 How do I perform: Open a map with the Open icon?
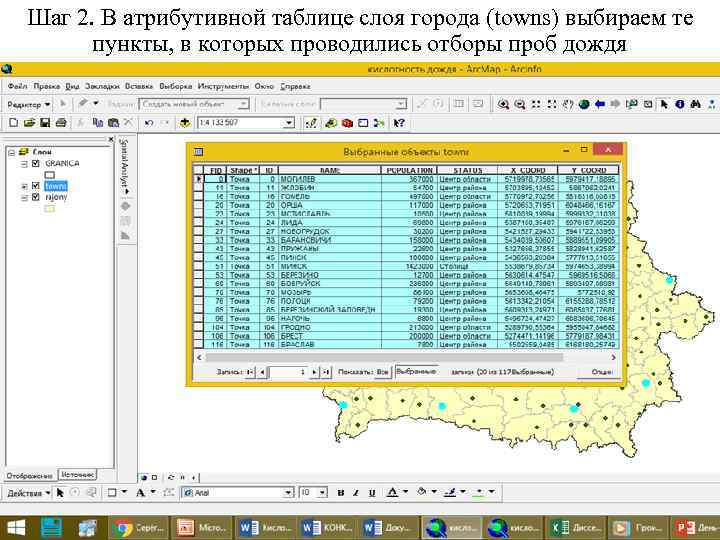(x=29, y=122)
